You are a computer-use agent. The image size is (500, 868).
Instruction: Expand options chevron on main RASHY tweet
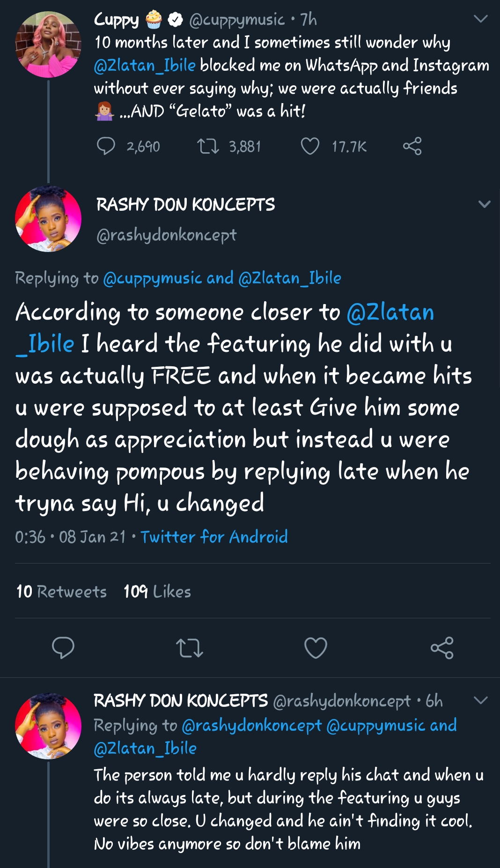coord(484,204)
